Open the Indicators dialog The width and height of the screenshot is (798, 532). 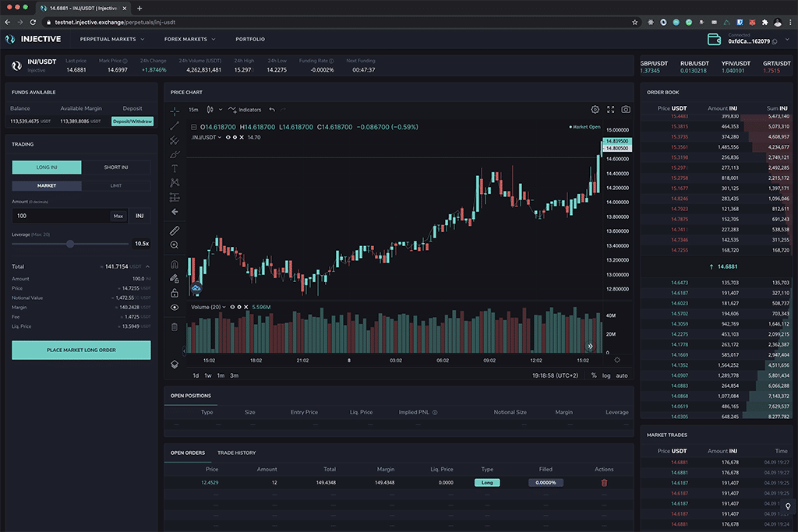pyautogui.click(x=245, y=109)
